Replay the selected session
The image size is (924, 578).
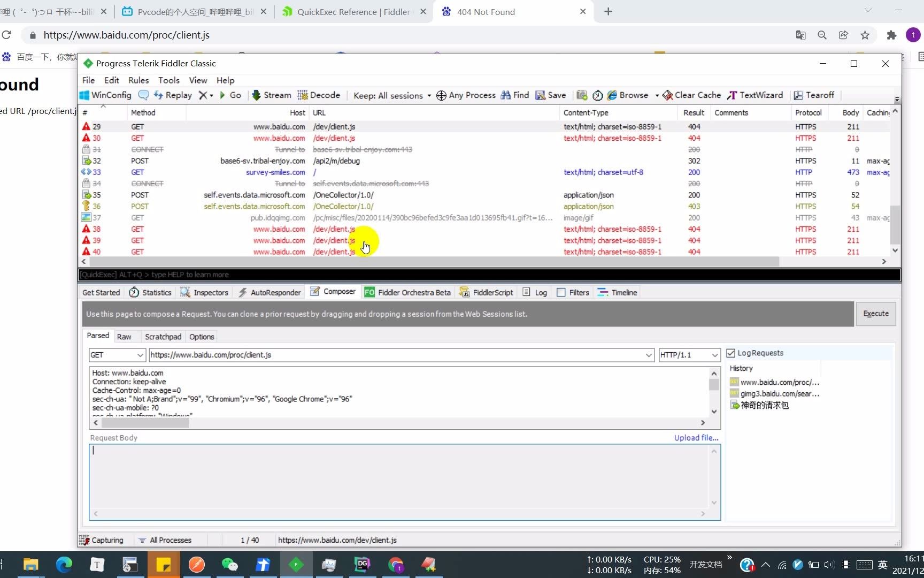[x=173, y=95]
